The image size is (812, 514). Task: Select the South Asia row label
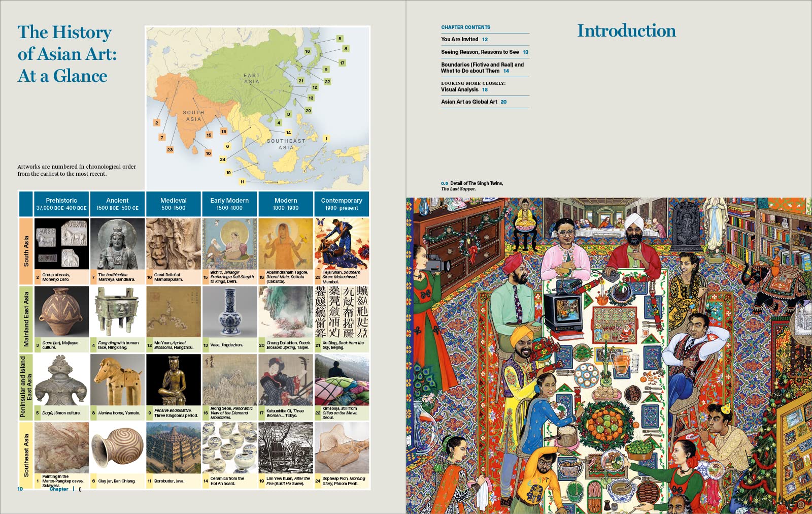click(26, 251)
